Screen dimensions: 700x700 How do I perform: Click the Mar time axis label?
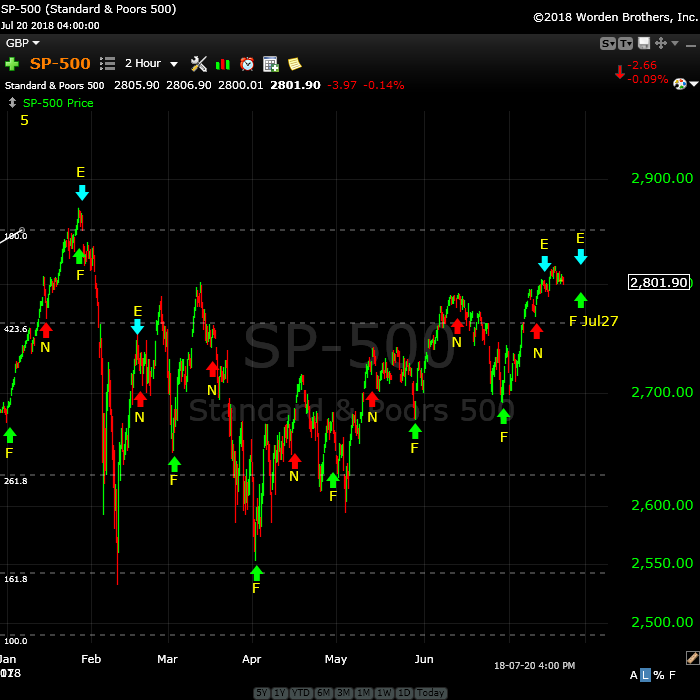tap(167, 659)
